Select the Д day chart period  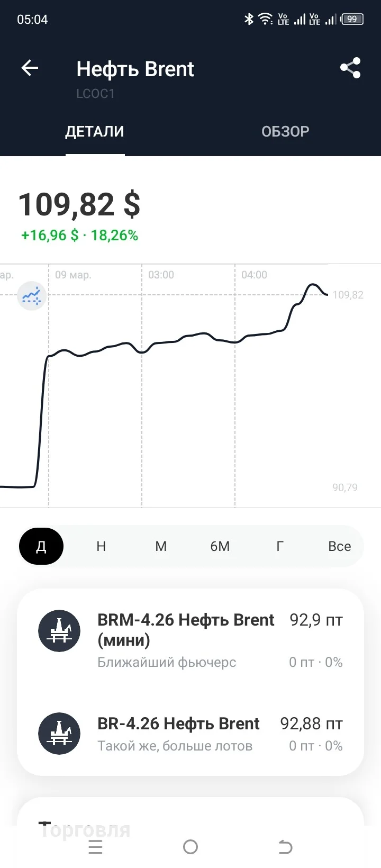point(41,546)
